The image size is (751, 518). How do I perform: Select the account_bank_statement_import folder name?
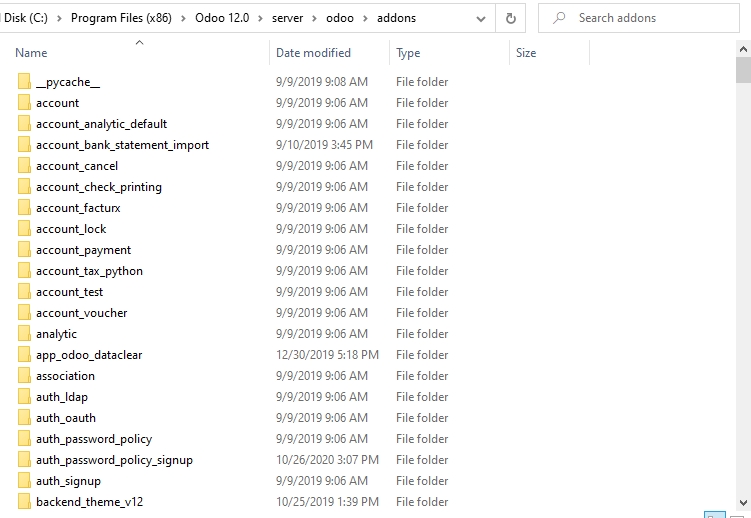(x=123, y=145)
